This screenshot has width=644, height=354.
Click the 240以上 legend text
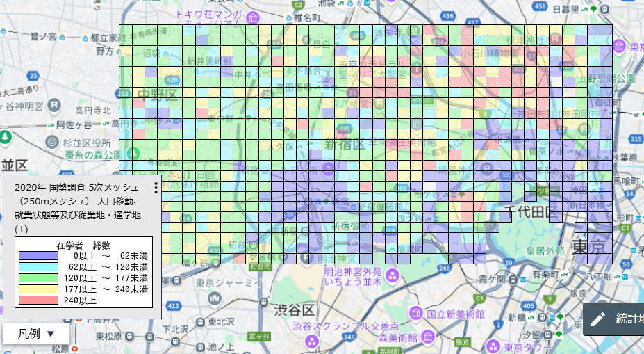(x=80, y=300)
